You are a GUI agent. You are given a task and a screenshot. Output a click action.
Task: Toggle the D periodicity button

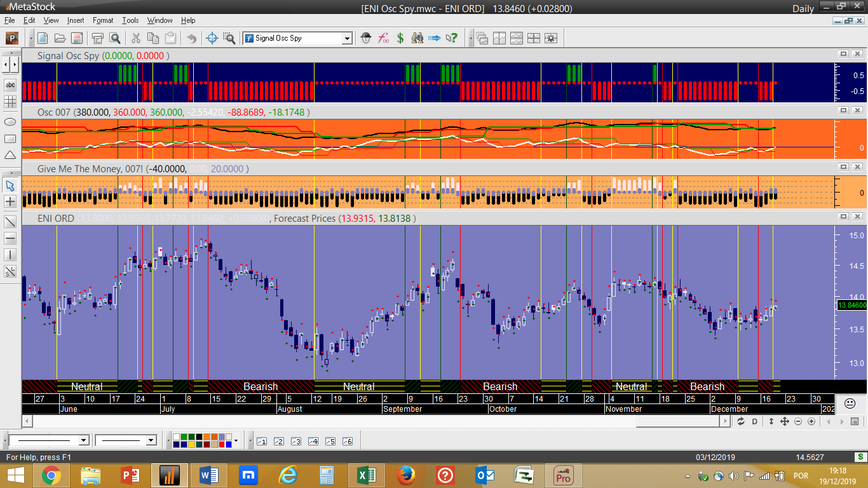coord(755,421)
